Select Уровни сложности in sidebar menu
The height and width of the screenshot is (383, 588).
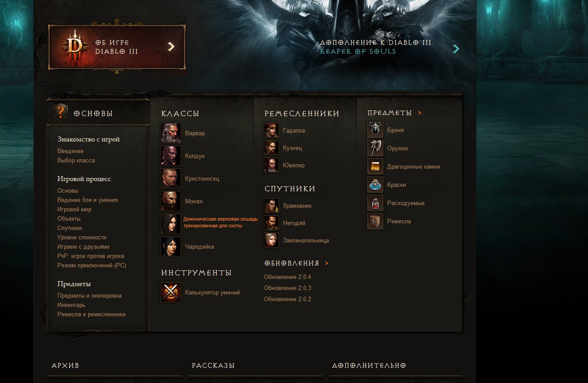point(82,238)
